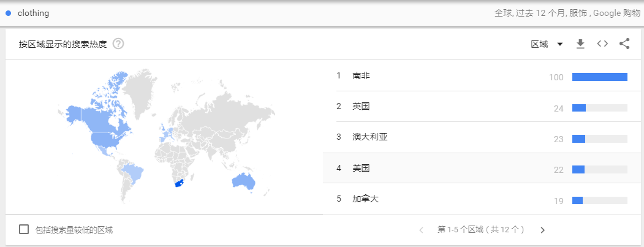Enable 包括搜索量较低的区域 checkbox
Viewport: 644px width, 247px height.
[x=24, y=229]
